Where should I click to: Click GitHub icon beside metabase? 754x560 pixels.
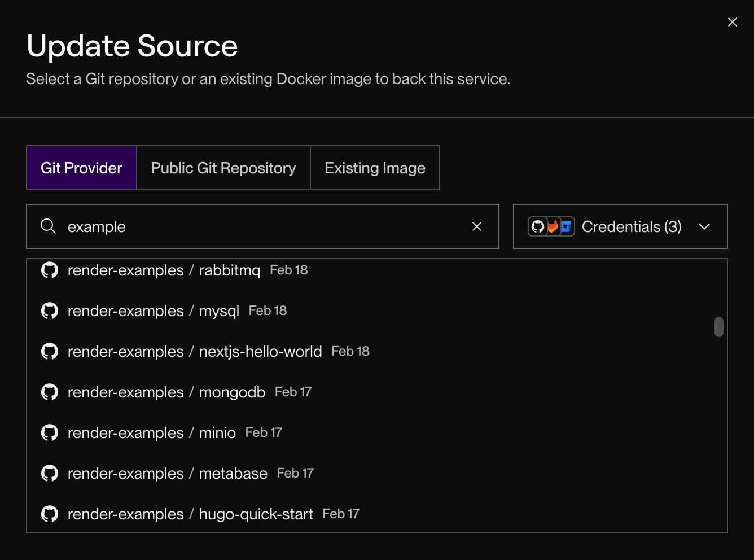click(50, 474)
